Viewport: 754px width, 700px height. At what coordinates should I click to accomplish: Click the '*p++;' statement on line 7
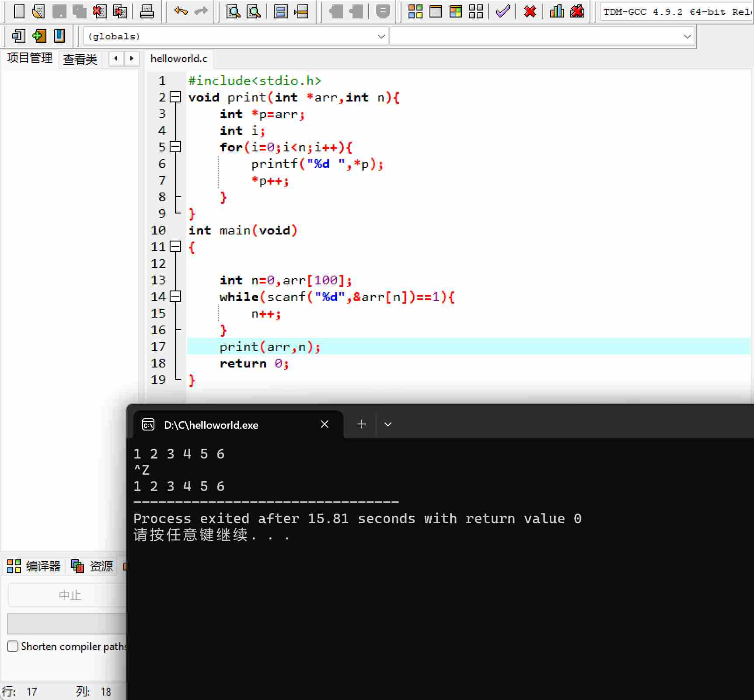point(270,181)
